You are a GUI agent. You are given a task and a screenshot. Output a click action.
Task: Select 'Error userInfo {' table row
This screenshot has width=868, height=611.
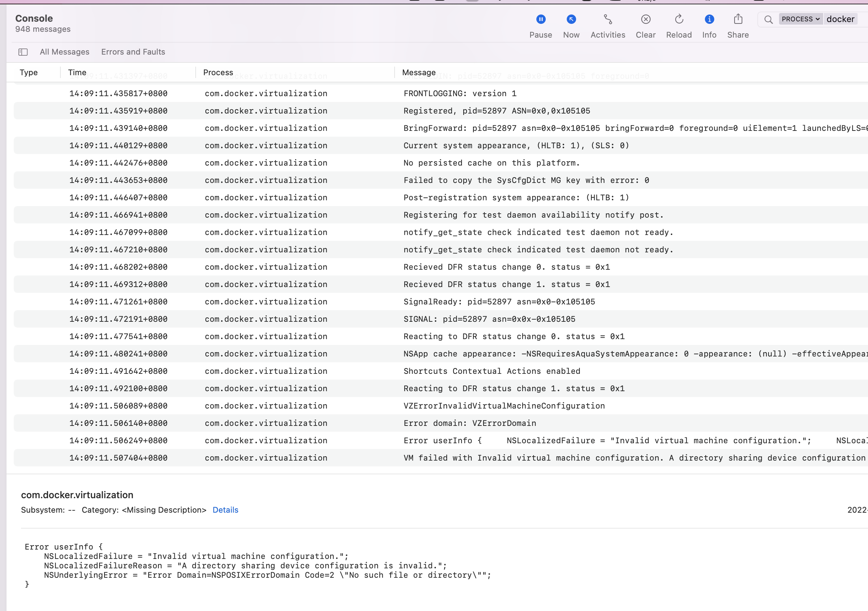coord(441,441)
